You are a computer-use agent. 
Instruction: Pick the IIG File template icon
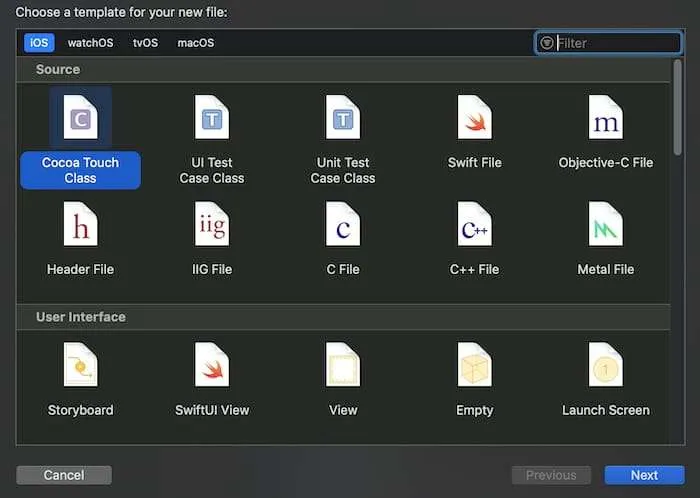coord(212,224)
